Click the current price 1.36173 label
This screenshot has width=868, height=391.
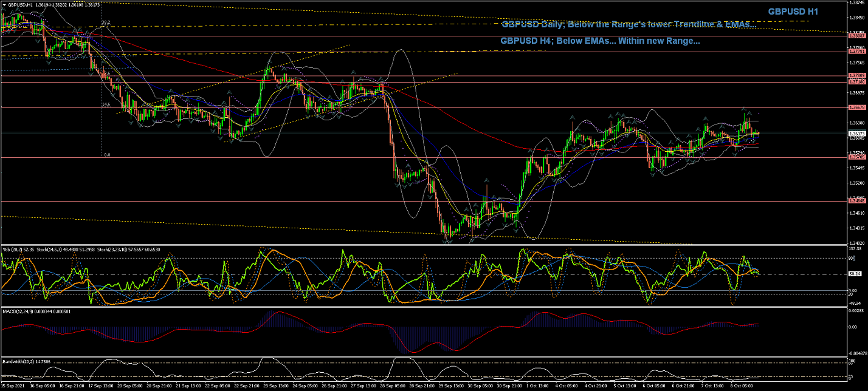coord(857,134)
